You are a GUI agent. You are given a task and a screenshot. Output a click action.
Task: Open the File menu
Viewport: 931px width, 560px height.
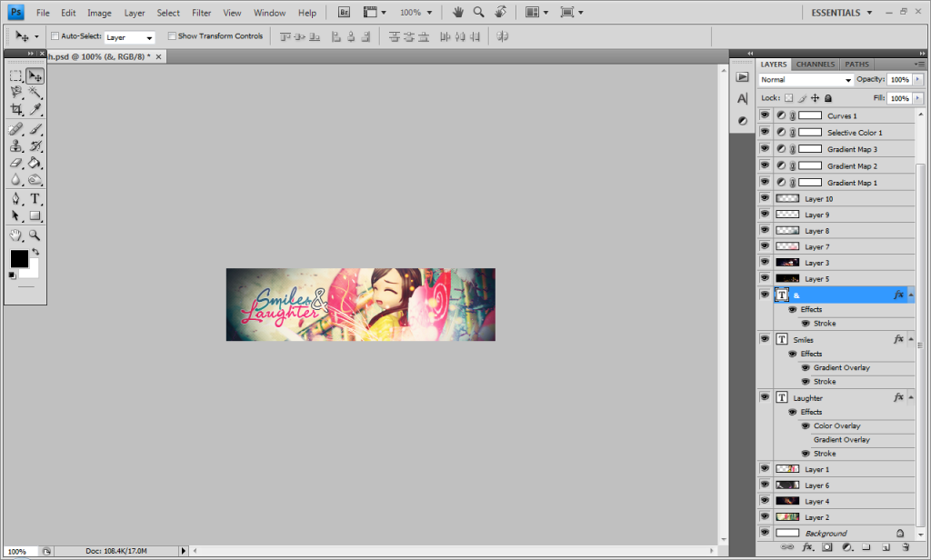point(43,13)
